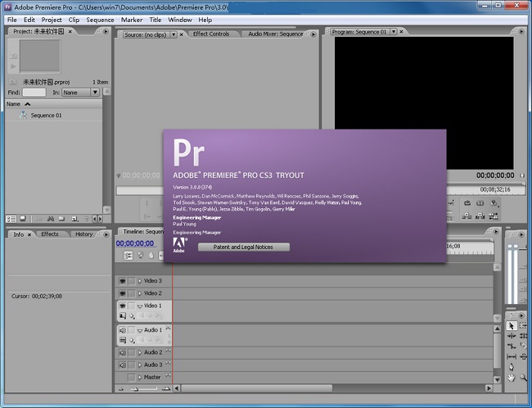Toggle Video 3 track eye visibility
This screenshot has width=532, height=408.
point(122,281)
